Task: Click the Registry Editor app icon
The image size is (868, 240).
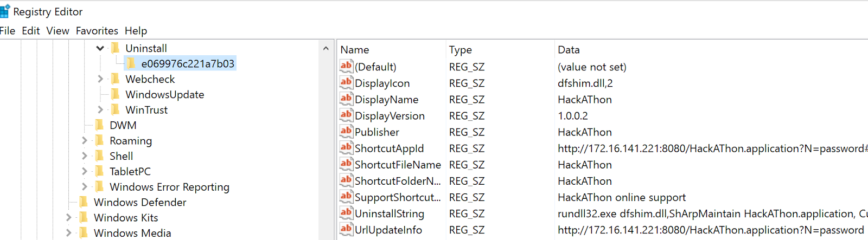Action: [x=5, y=11]
